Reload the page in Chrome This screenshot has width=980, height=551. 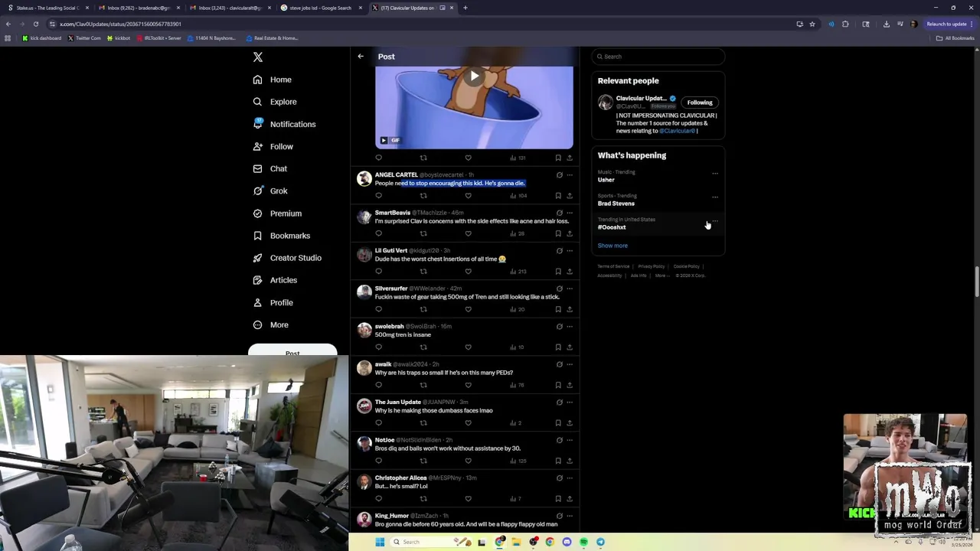click(x=35, y=24)
